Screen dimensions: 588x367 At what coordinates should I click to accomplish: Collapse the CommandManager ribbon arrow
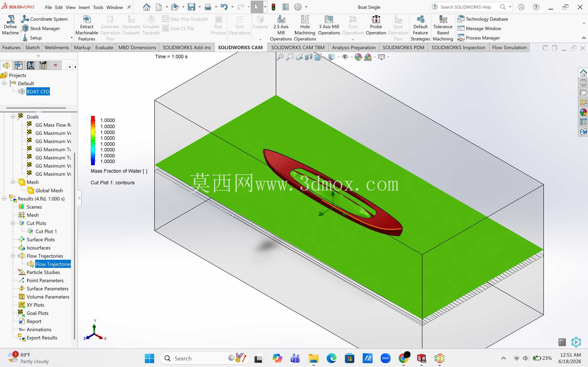(x=584, y=38)
